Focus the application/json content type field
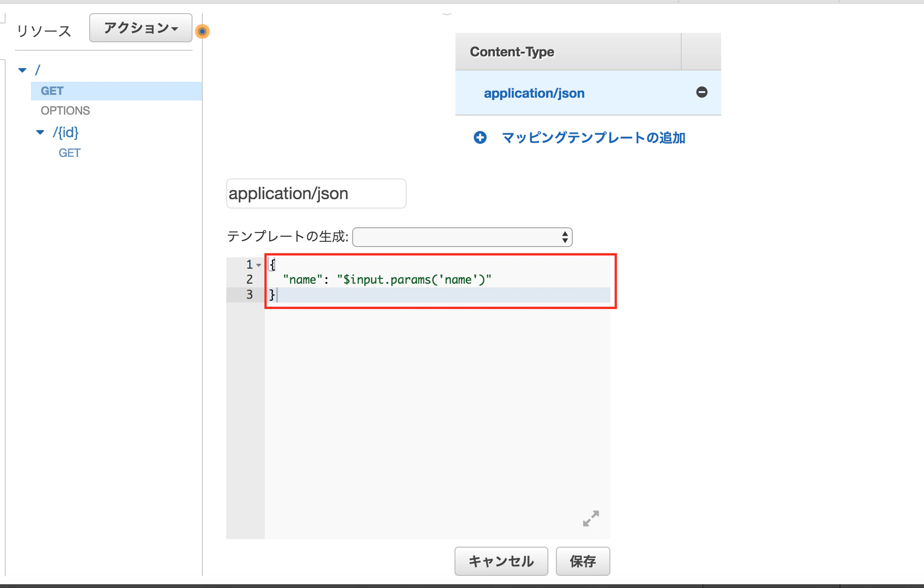Screen dimensions: 924x588 click(316, 193)
